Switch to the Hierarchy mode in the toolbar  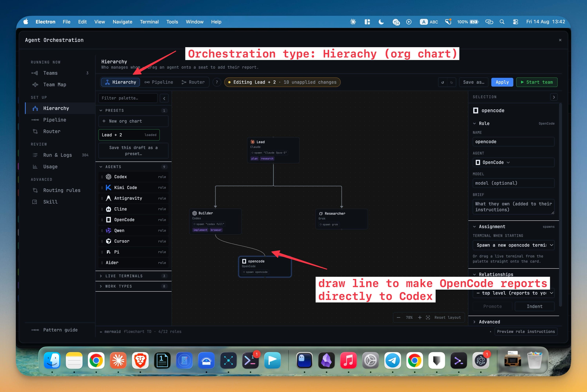[x=120, y=82]
